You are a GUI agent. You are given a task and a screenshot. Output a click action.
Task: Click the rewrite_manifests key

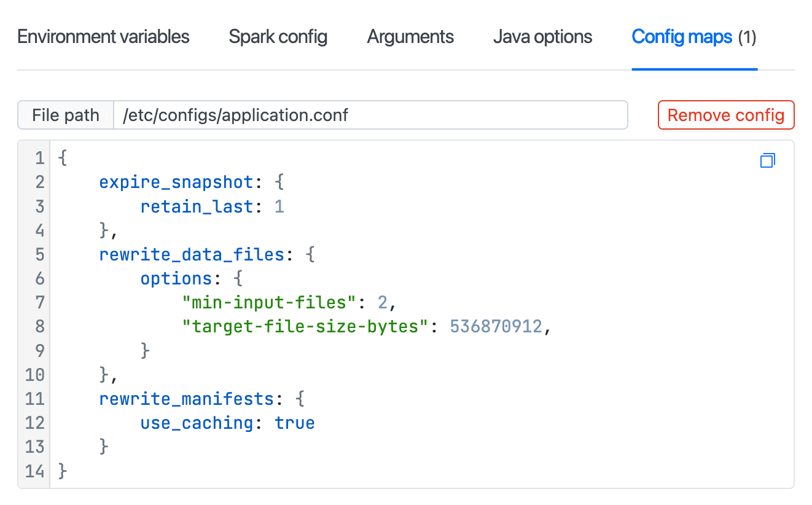pyautogui.click(x=187, y=399)
